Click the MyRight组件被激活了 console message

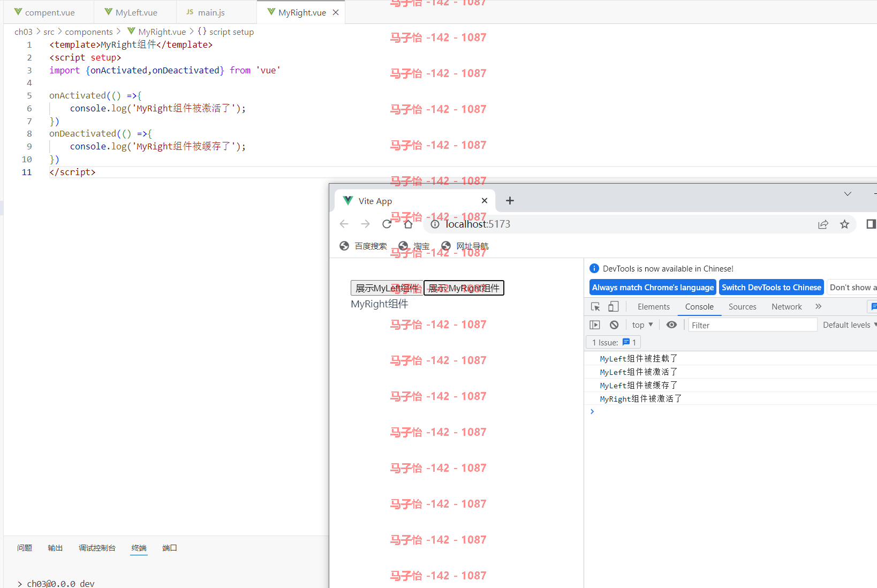pos(641,399)
